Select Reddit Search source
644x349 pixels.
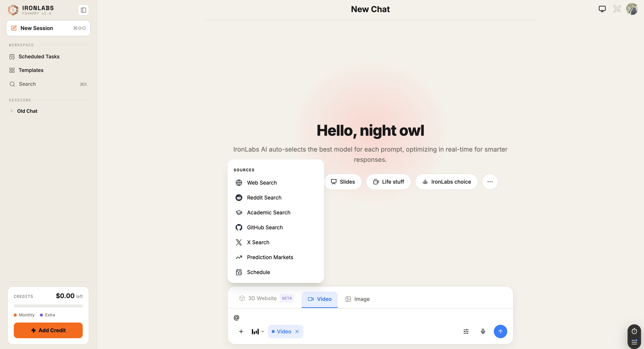pos(276,198)
